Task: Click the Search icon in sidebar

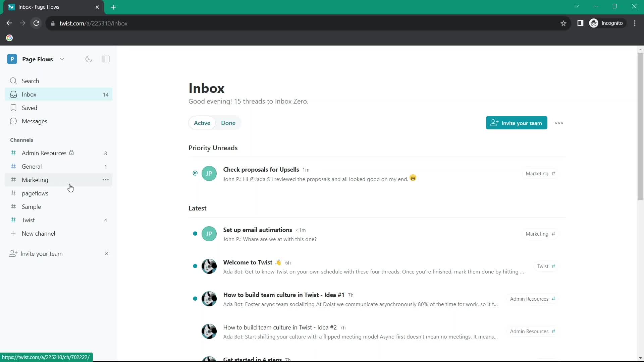Action: 13,81
